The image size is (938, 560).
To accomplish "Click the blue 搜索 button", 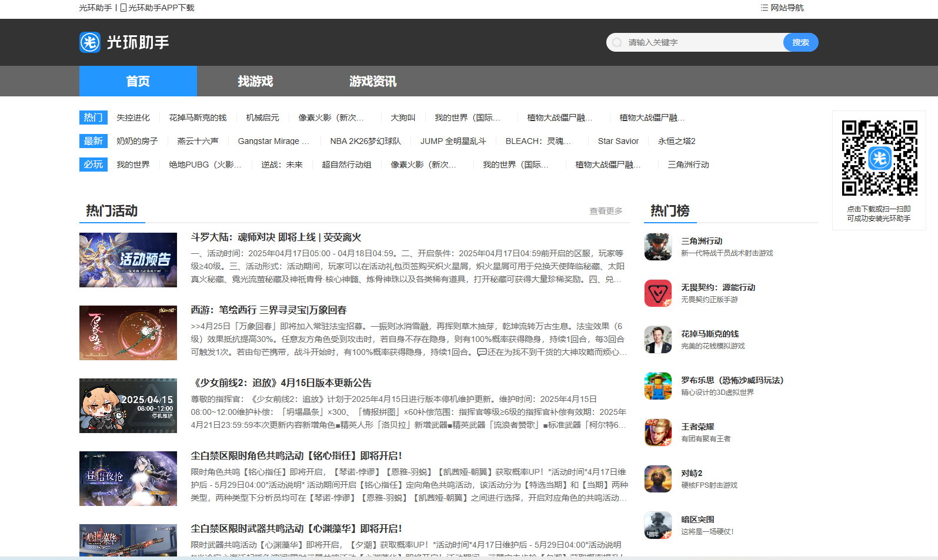I will tap(800, 42).
